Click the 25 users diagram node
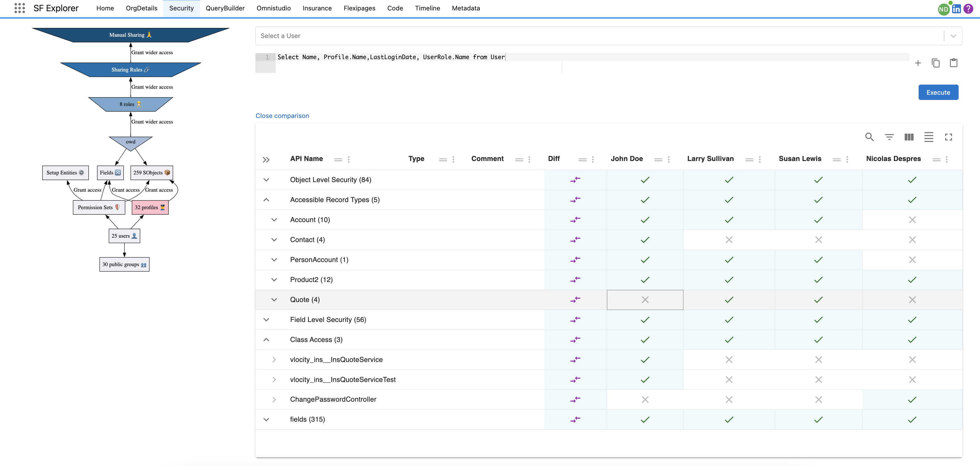The height and width of the screenshot is (466, 980). 124,236
